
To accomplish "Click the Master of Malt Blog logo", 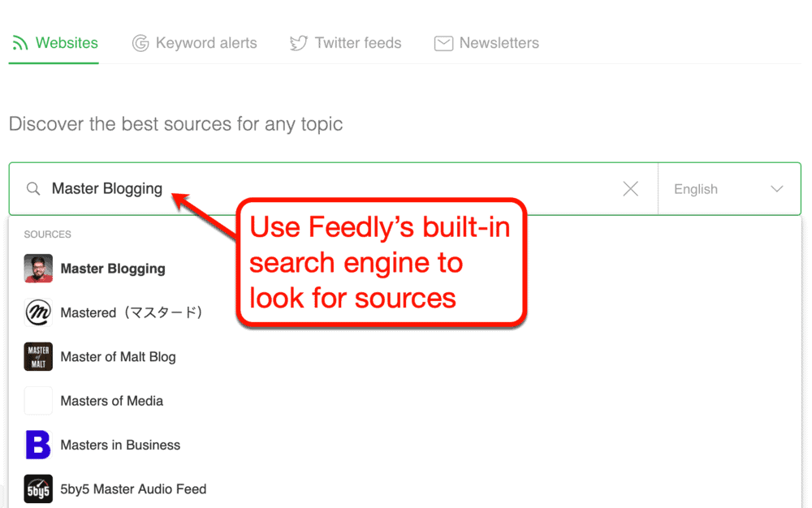I will point(37,356).
